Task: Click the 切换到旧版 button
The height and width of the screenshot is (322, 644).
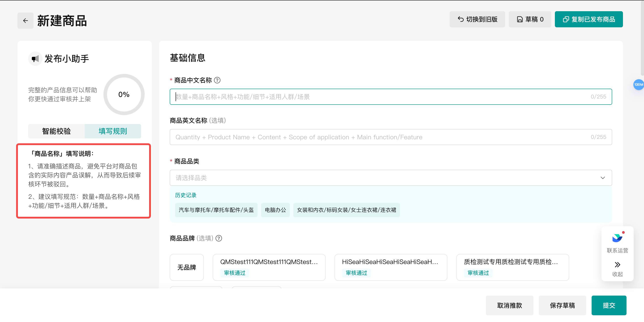Action: pyautogui.click(x=477, y=19)
